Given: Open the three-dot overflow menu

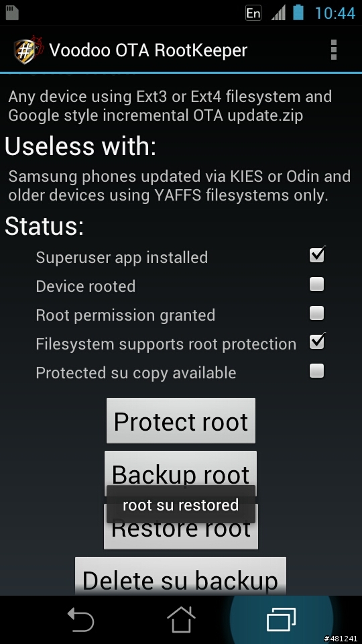Looking at the screenshot, I should click(333, 50).
